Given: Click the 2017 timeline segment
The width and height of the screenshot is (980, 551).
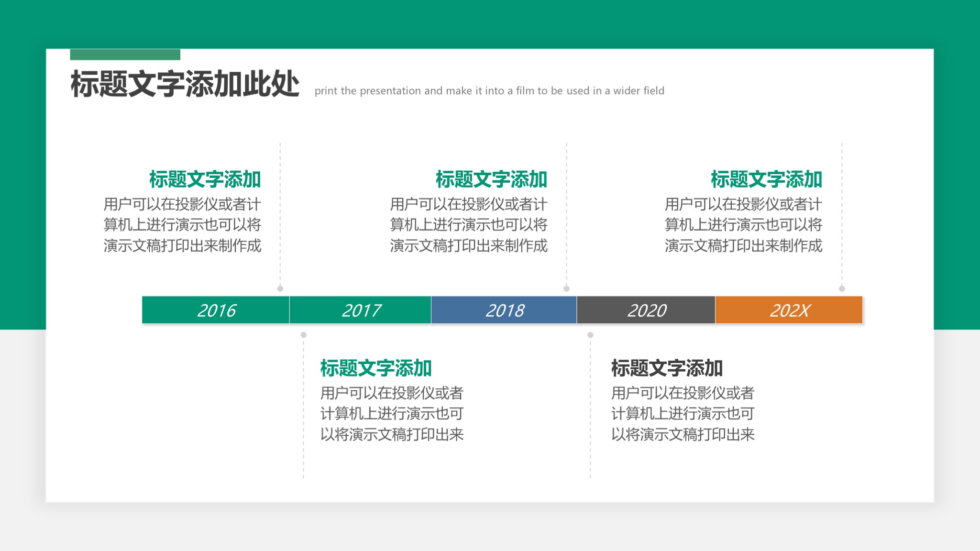Looking at the screenshot, I should coord(360,310).
